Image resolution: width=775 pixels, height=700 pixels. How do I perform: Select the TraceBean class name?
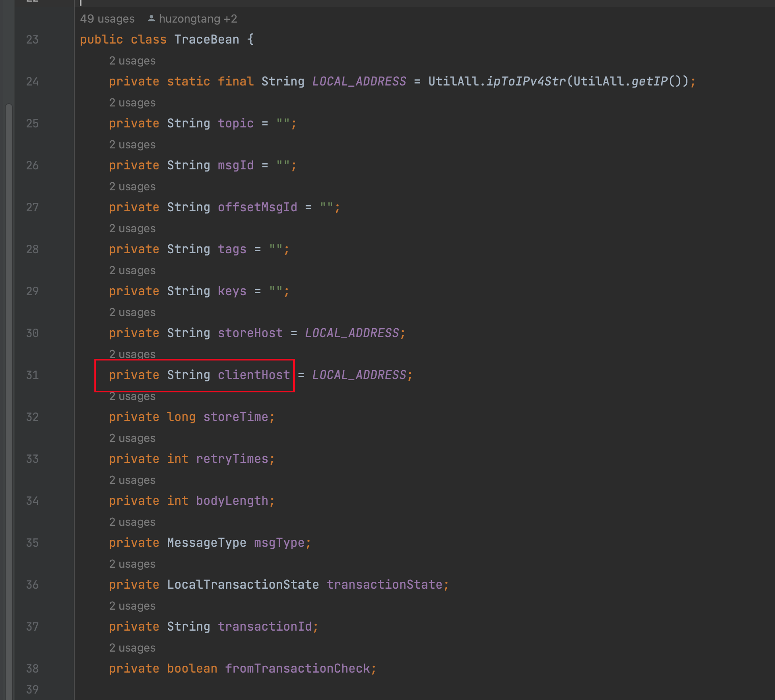tap(206, 39)
